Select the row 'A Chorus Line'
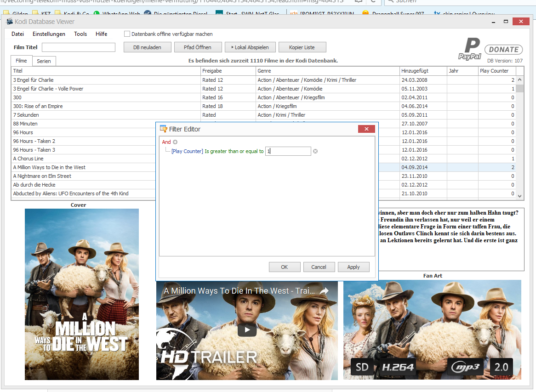 (83, 159)
